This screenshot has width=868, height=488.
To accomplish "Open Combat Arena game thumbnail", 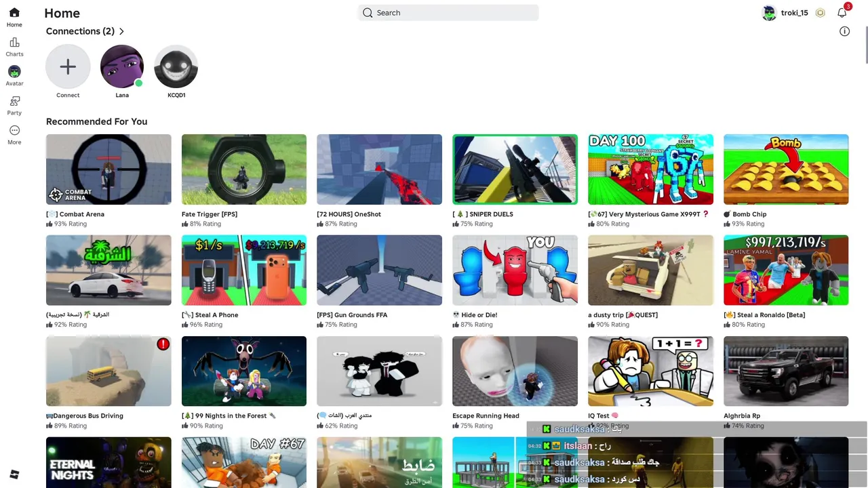I will (x=108, y=169).
